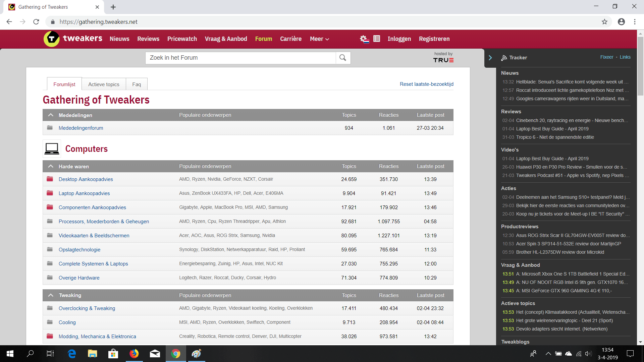Click the page vertical scrollbar
This screenshot has height=362, width=644.
(x=640, y=67)
